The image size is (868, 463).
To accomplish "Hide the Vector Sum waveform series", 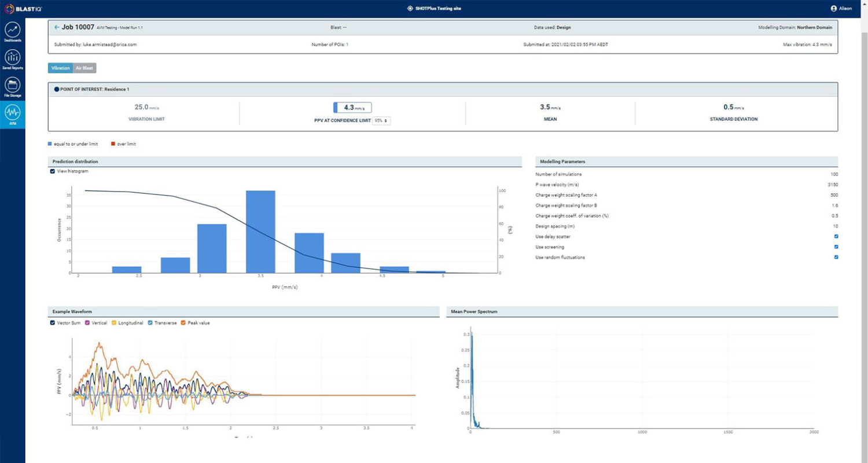I will tap(53, 322).
